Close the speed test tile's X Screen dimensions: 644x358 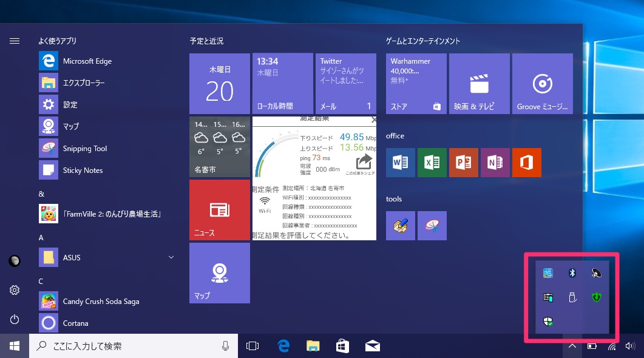tap(373, 120)
